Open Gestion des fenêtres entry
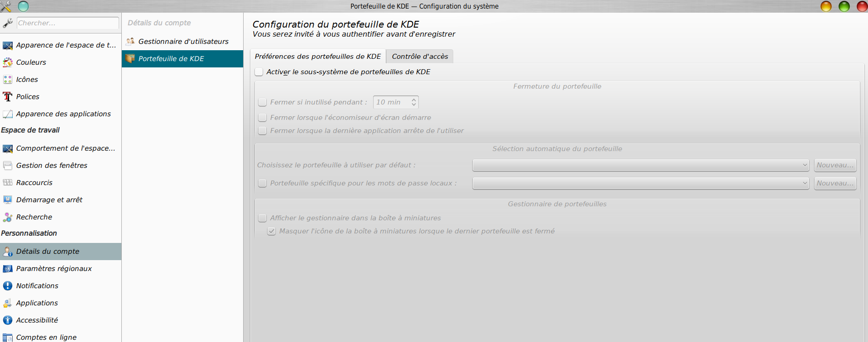This screenshot has width=868, height=342. pyautogui.click(x=61, y=166)
